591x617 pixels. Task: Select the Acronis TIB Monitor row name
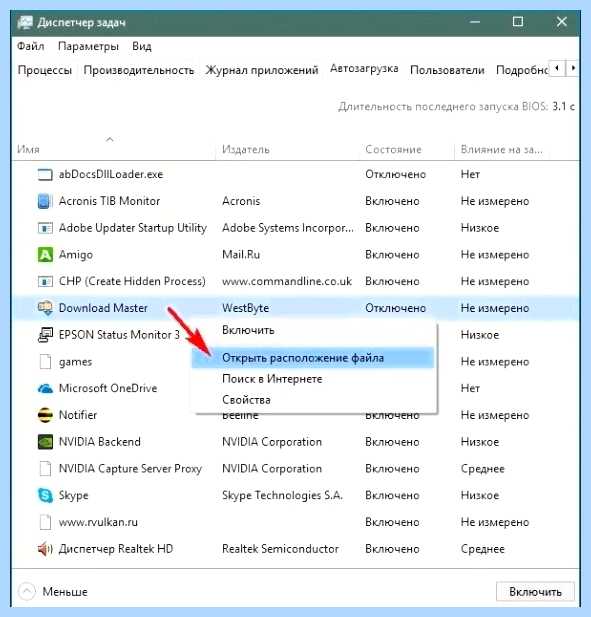tap(109, 201)
